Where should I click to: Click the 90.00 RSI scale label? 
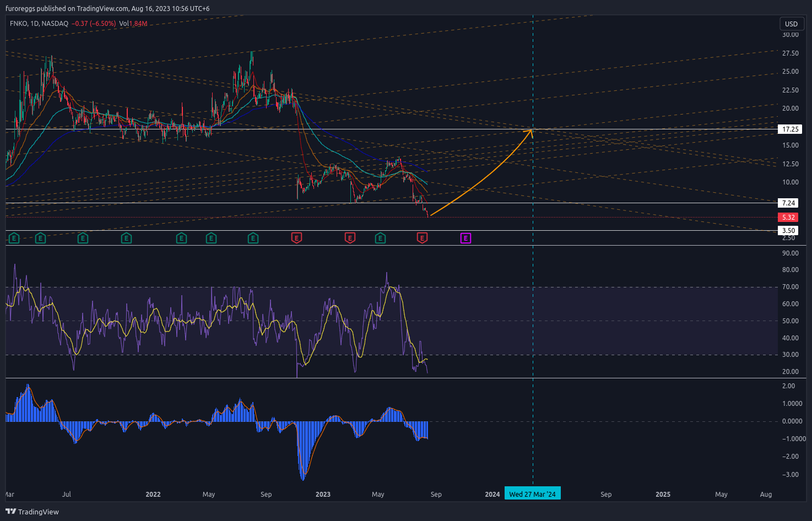tap(791, 253)
